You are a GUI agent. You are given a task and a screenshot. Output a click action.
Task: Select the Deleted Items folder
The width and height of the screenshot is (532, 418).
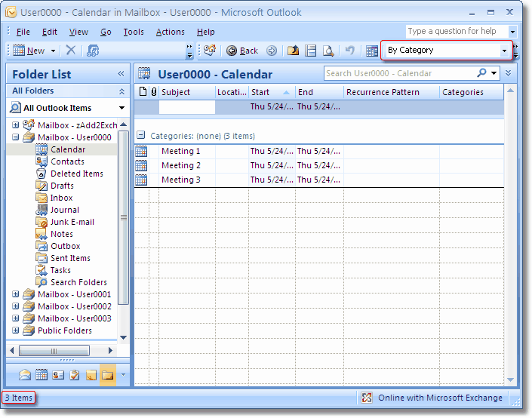tap(77, 174)
